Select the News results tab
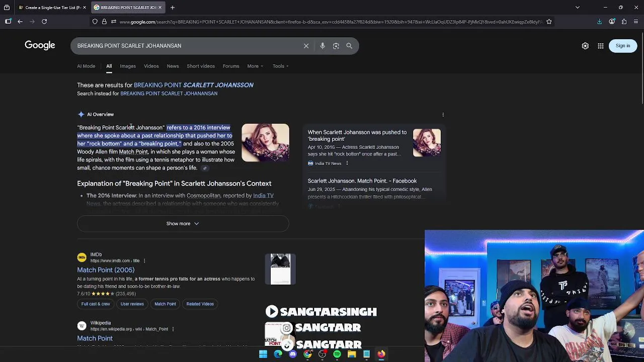This screenshot has height=362, width=644. [x=173, y=66]
